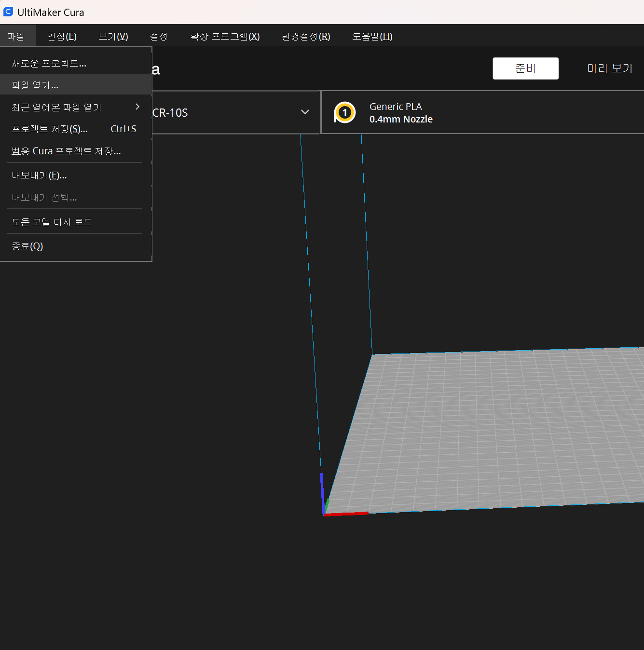The image size is (644, 650).
Task: Select 프로젝트 저장(S)... menu entry
Action: [x=76, y=129]
